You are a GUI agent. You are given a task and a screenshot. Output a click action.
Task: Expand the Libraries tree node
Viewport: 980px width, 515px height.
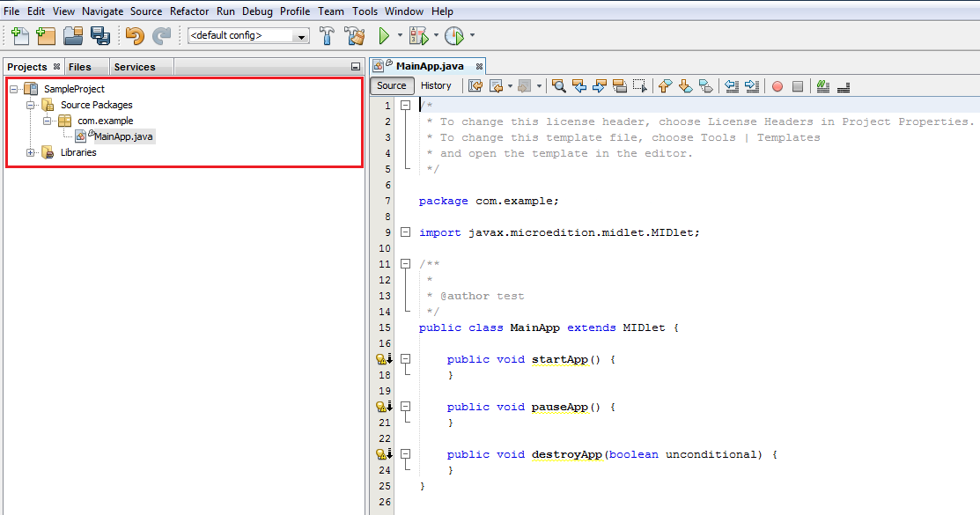(30, 152)
